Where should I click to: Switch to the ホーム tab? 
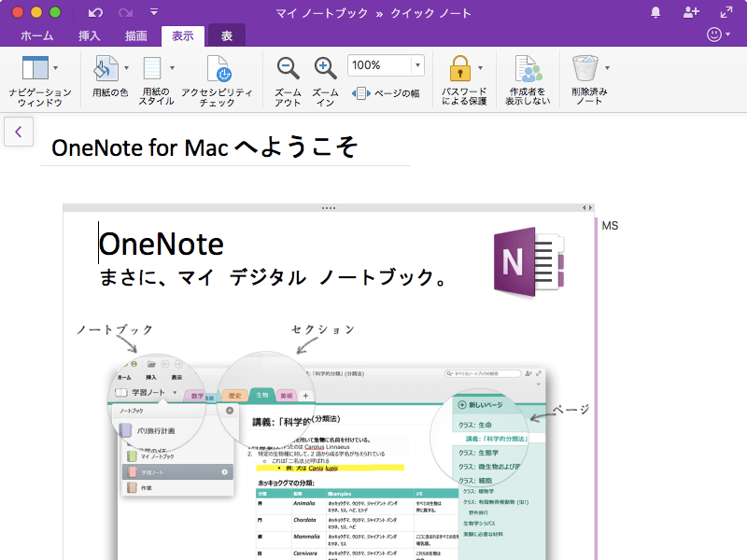pos(36,35)
